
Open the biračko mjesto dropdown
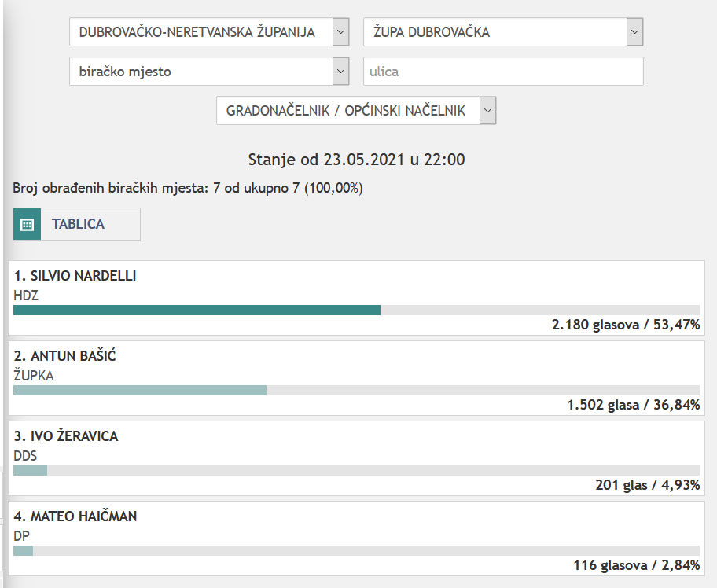click(x=200, y=72)
